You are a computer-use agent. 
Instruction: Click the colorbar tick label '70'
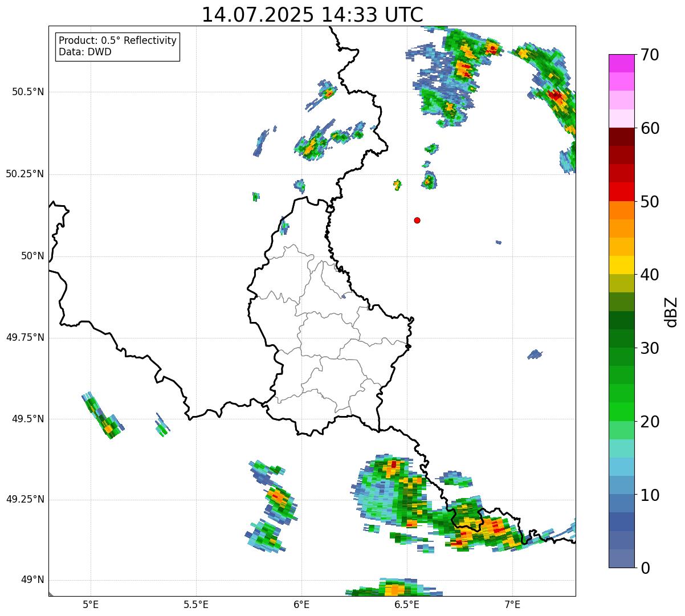[650, 55]
